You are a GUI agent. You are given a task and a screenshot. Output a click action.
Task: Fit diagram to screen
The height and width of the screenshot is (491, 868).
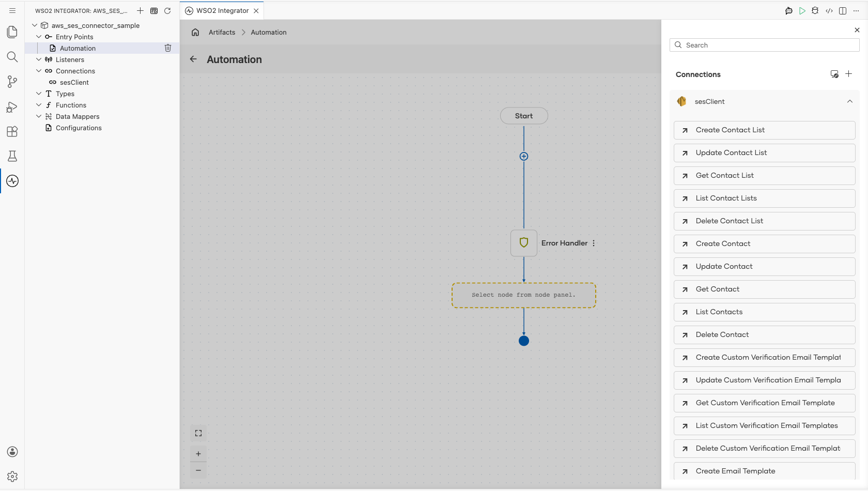point(198,433)
